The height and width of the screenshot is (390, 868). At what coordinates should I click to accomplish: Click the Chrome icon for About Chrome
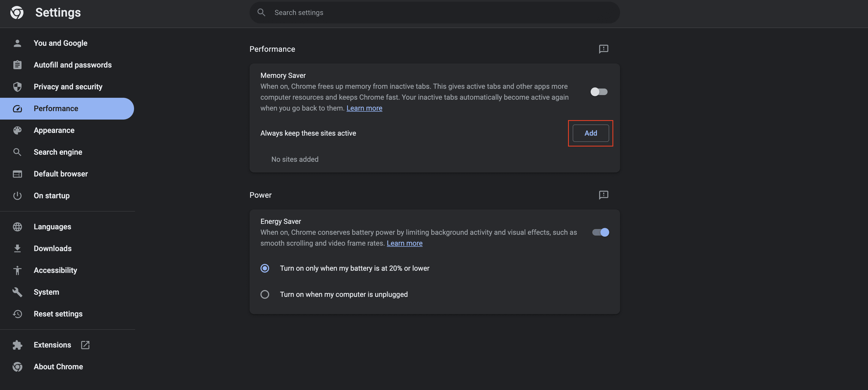coord(17,367)
